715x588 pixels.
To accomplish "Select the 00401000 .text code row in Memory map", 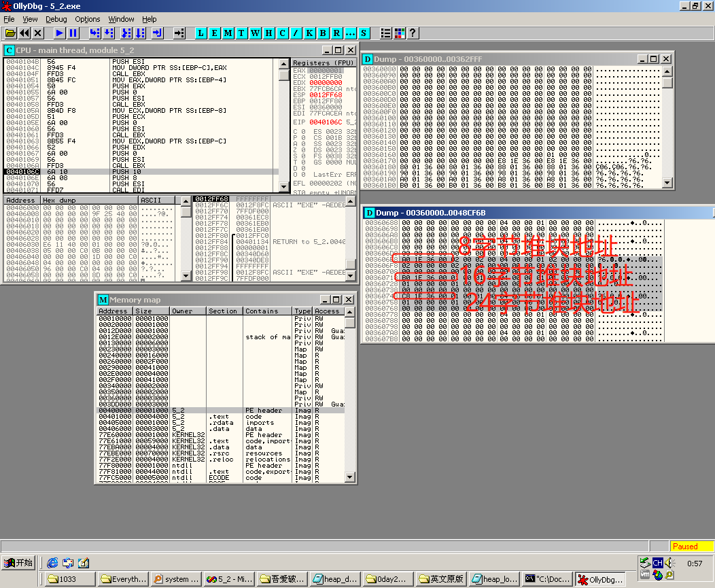I will (x=221, y=417).
